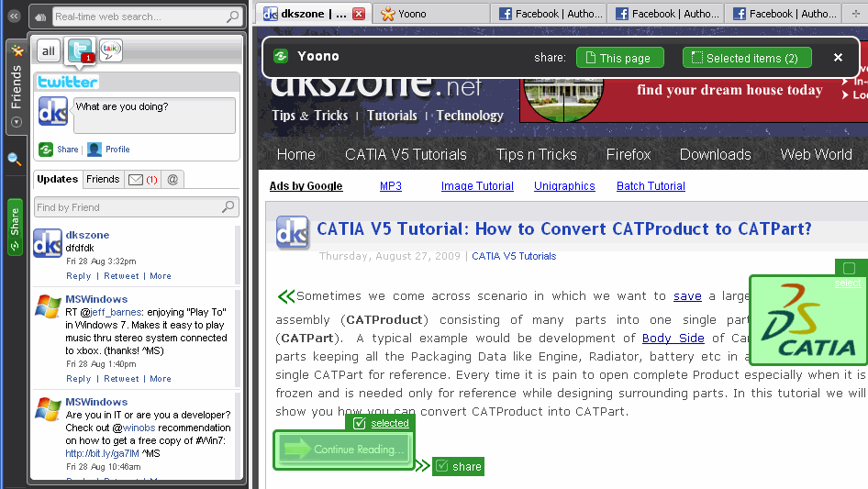Open the 'Body Side' article link
Image resolution: width=868 pixels, height=489 pixels.
pyautogui.click(x=673, y=338)
